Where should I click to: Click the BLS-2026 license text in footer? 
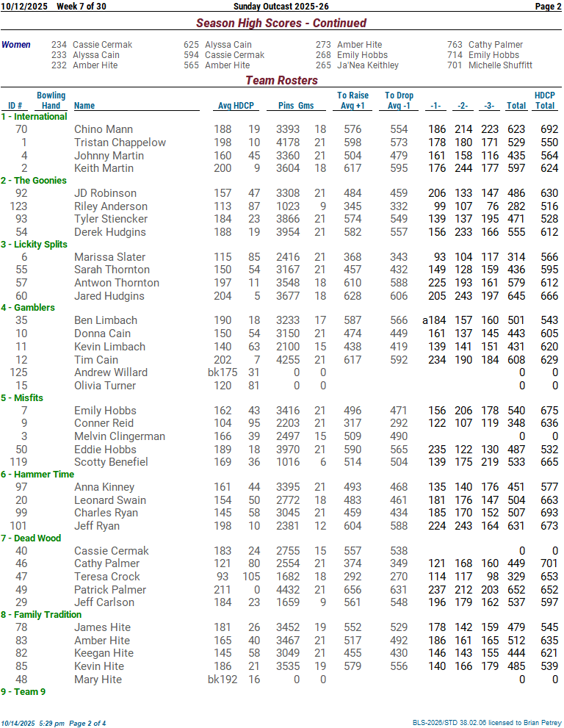[x=485, y=723]
